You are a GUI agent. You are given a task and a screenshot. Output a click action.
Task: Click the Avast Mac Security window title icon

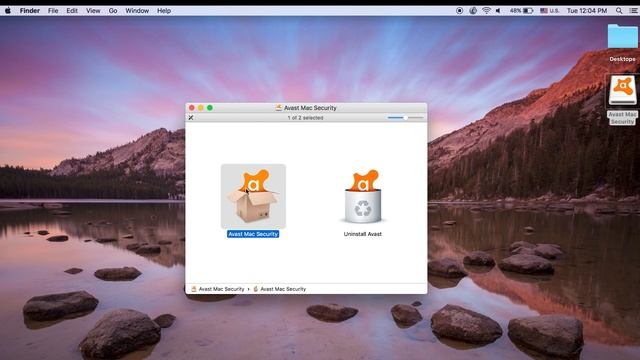pyautogui.click(x=278, y=108)
